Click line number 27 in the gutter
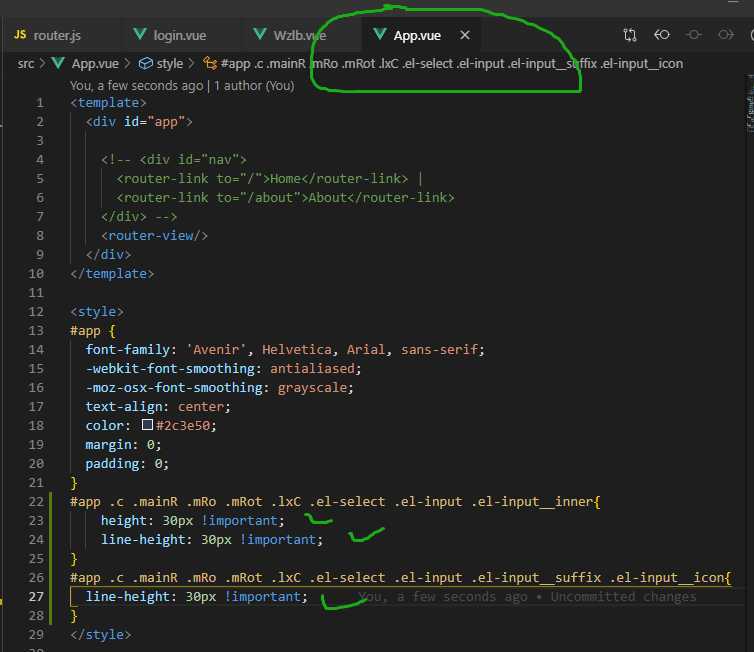The height and width of the screenshot is (652, 754). 36,597
